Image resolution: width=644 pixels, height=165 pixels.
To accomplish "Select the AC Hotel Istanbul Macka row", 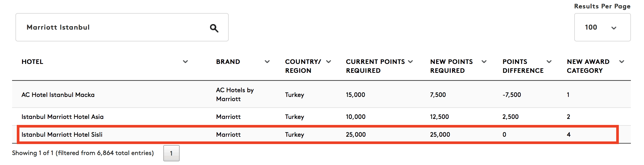I will tap(58, 95).
